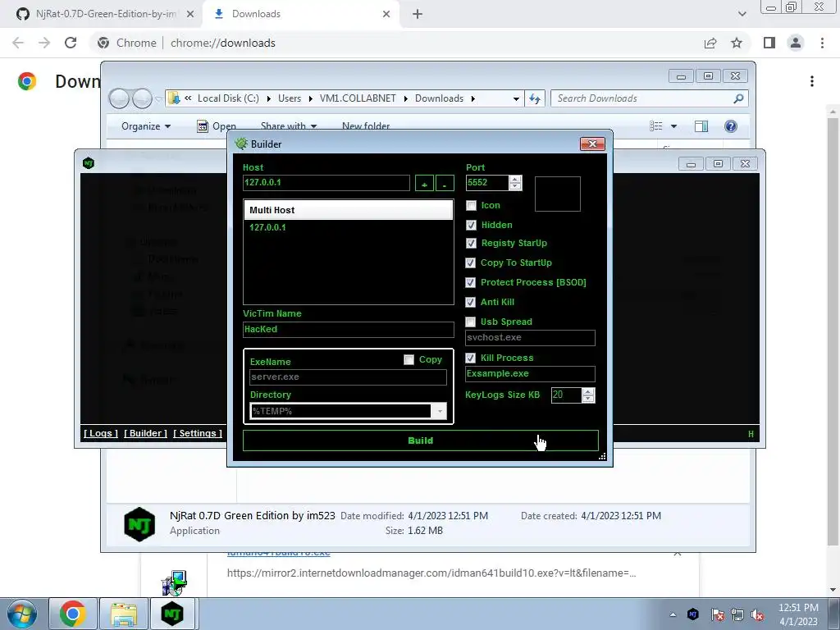Click the remove host minus button
Image resolution: width=840 pixels, height=630 pixels.
[x=445, y=183]
